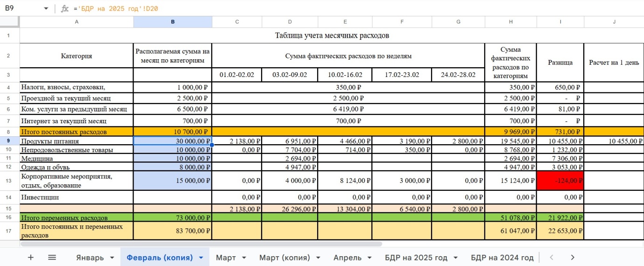This screenshot has width=644, height=266.
Task: Click the horizontal scrollbar below the grid
Action: (201, 244)
